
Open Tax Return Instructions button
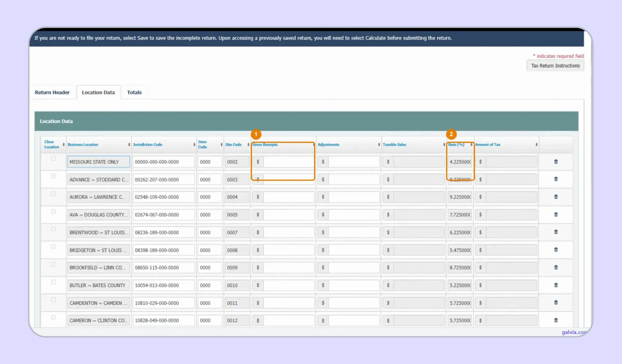click(x=555, y=66)
